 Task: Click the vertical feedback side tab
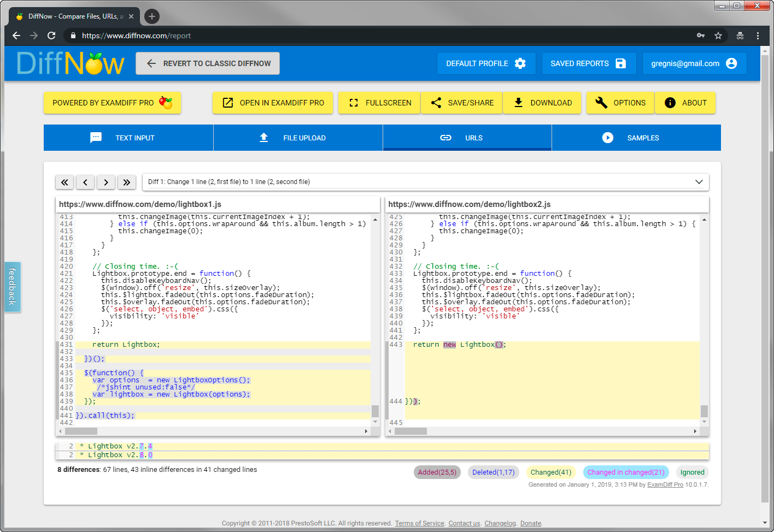(x=13, y=287)
